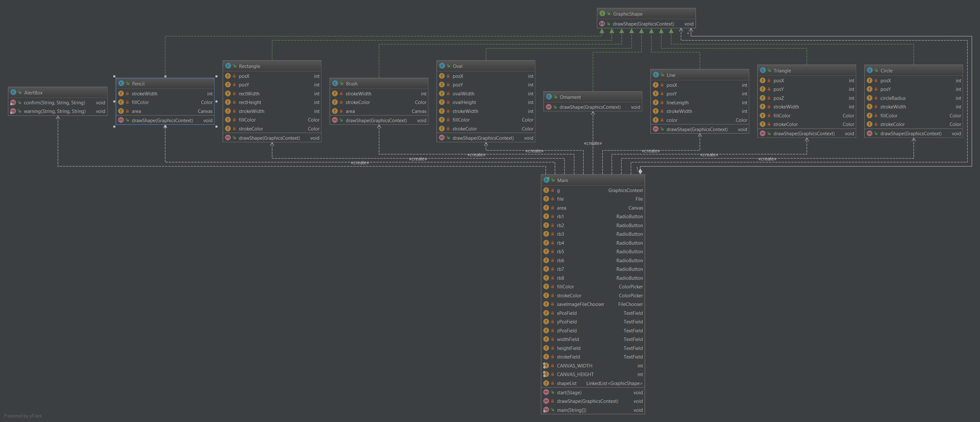Click the class icon of Pencil

121,84
